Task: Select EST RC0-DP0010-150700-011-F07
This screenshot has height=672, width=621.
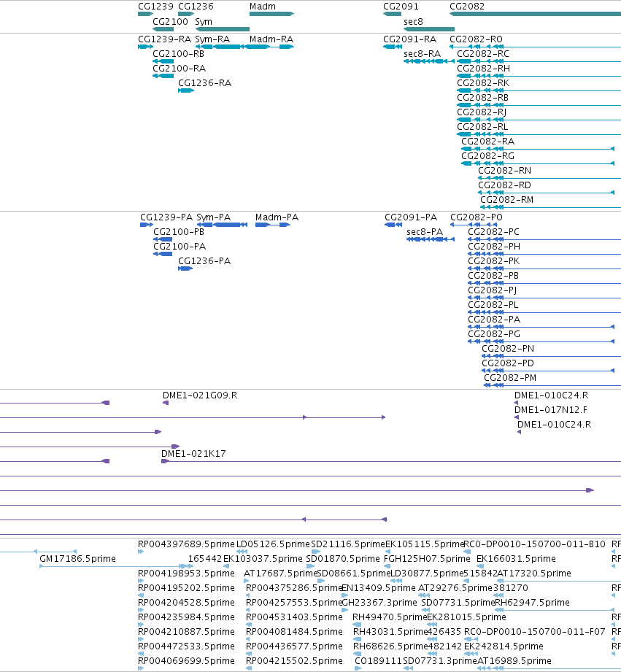Action: pyautogui.click(x=534, y=632)
